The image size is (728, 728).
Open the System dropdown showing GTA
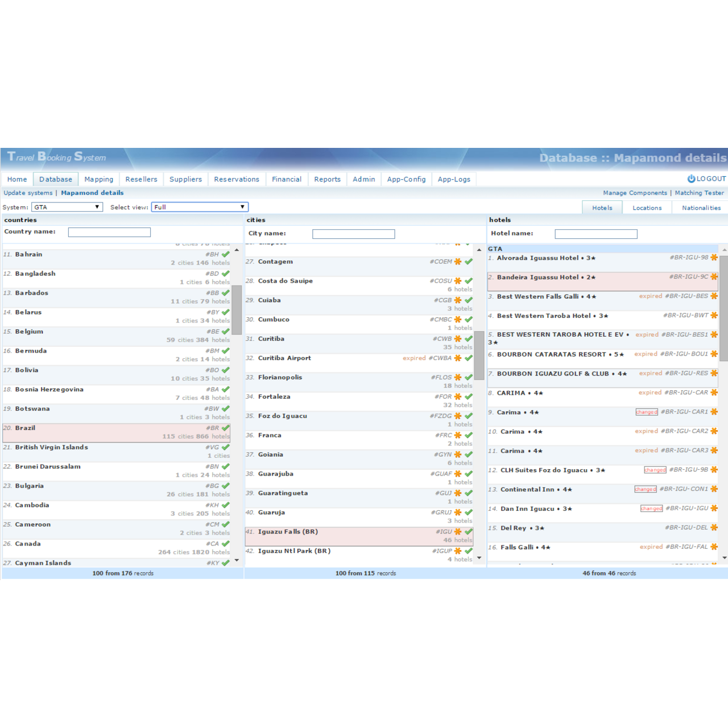click(67, 207)
